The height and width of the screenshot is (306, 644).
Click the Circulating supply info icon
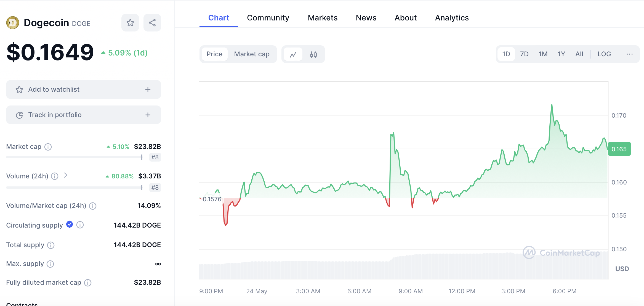click(x=80, y=225)
